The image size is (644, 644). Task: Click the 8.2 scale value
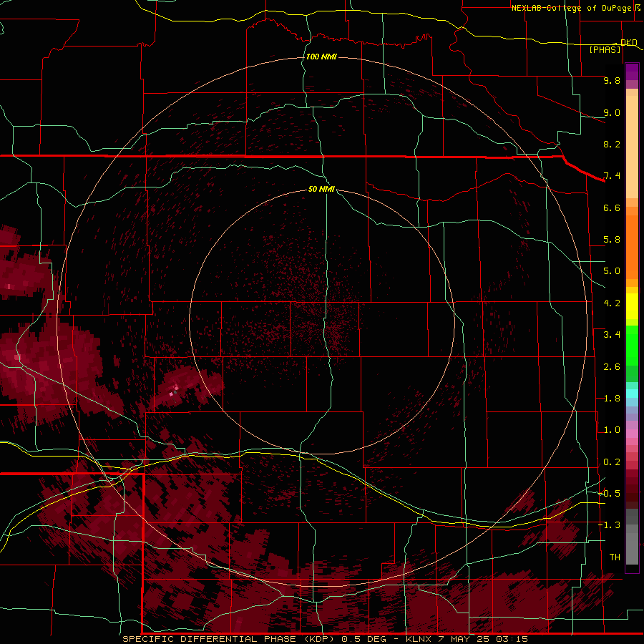pos(612,144)
